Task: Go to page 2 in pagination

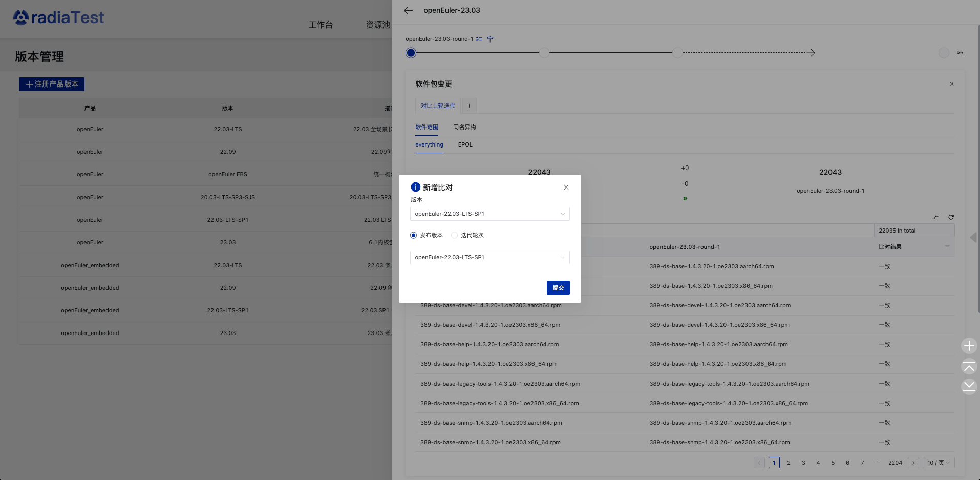Action: [x=789, y=463]
